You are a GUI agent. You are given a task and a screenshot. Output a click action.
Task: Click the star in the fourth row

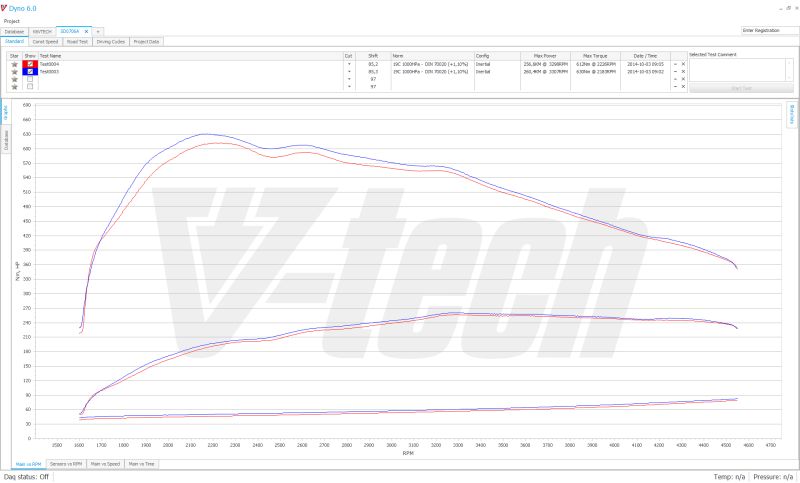pyautogui.click(x=14, y=87)
